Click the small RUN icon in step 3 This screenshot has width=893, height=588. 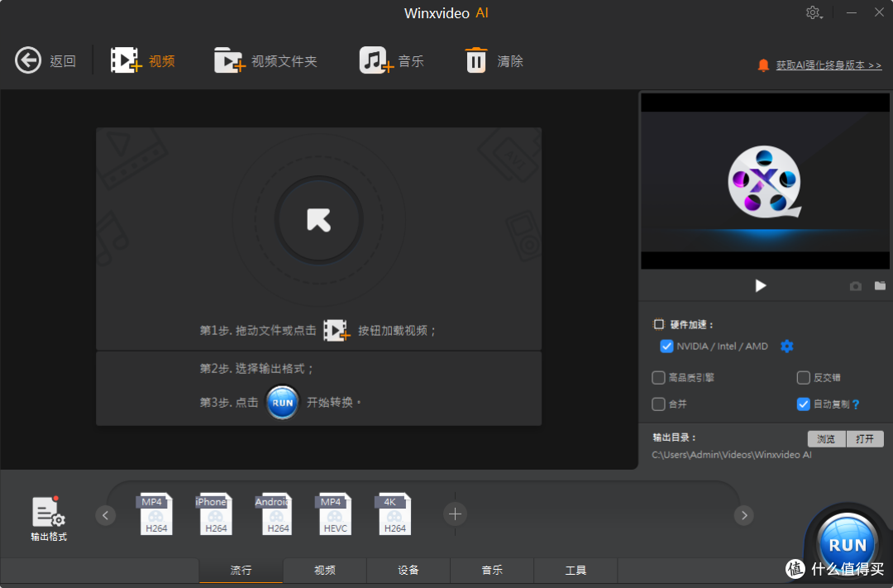283,402
